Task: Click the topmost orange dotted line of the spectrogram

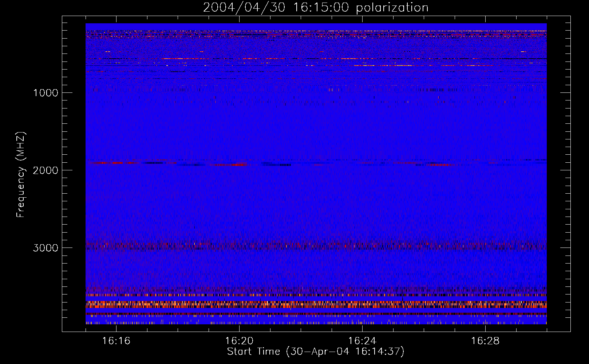Action: [x=316, y=31]
